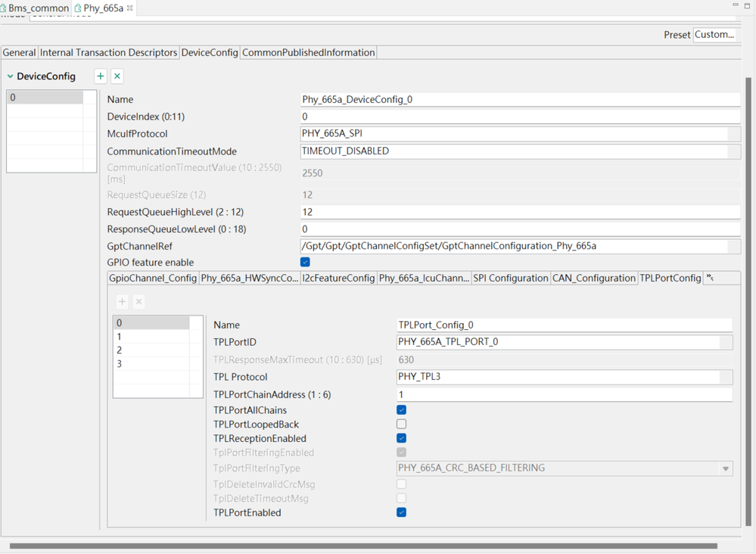
Task: Disable the GPIO feature enable checkbox
Action: [x=305, y=262]
